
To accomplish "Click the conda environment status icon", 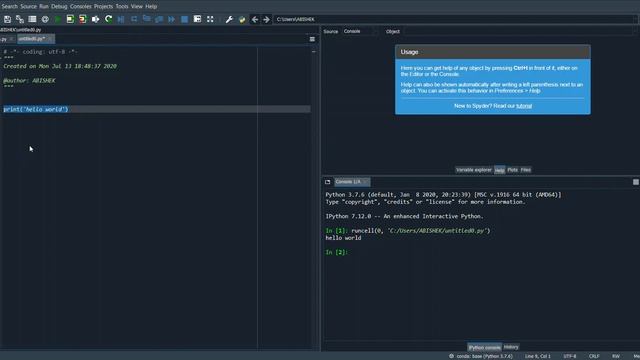I will click(x=451, y=356).
